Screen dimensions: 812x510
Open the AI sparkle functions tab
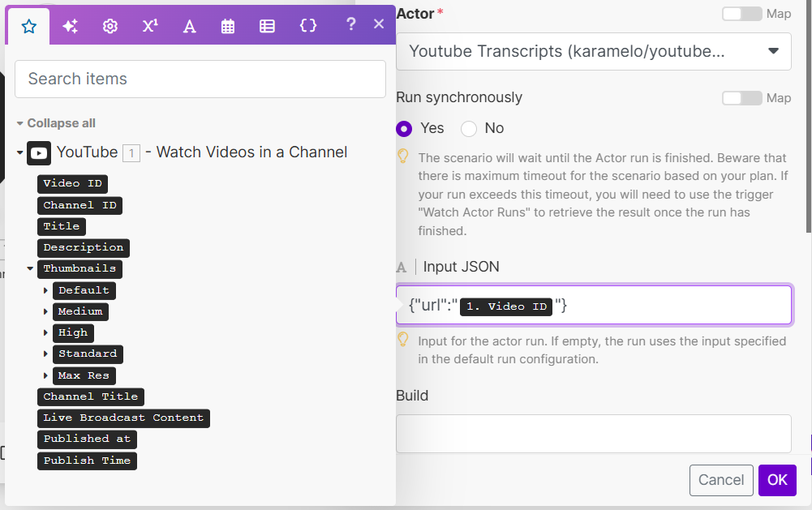point(70,26)
